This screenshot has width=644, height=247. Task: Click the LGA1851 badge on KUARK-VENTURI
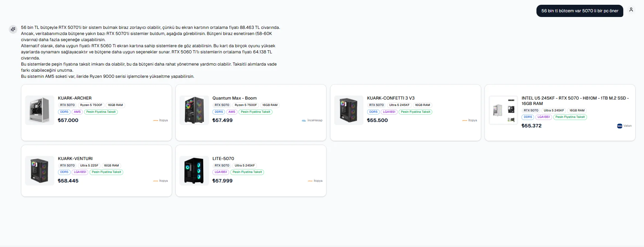tap(80, 172)
